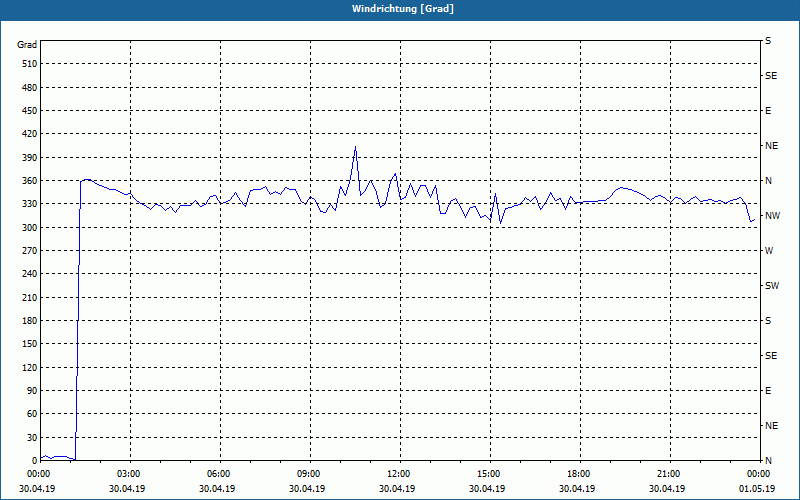Click the S compass label beside 180 gridline
Image resolution: width=800 pixels, height=500 pixels.
pyautogui.click(x=768, y=321)
